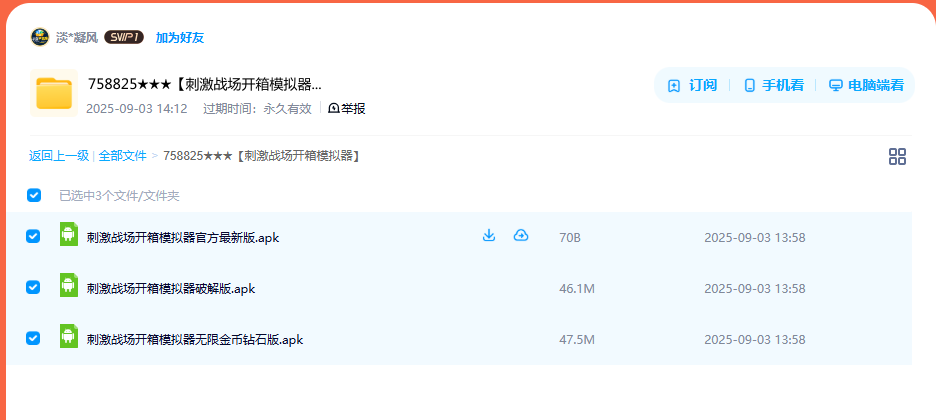The width and height of the screenshot is (936, 420).
Task: Save 官方最新版.apk to cloud icon
Action: [x=521, y=236]
